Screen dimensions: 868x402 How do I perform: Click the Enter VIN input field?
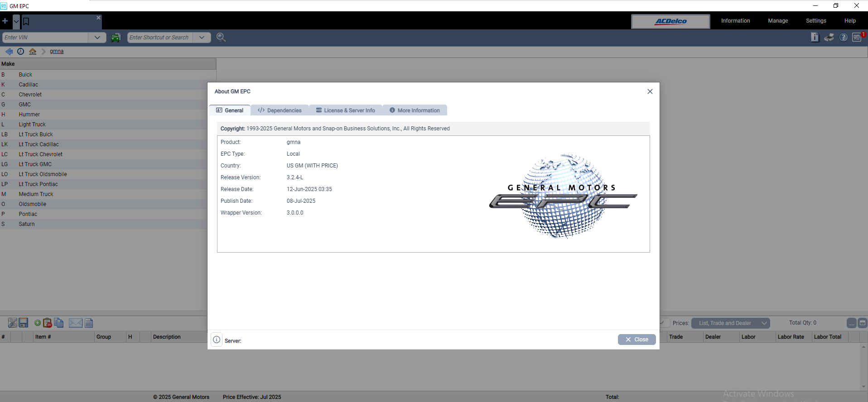coord(45,38)
